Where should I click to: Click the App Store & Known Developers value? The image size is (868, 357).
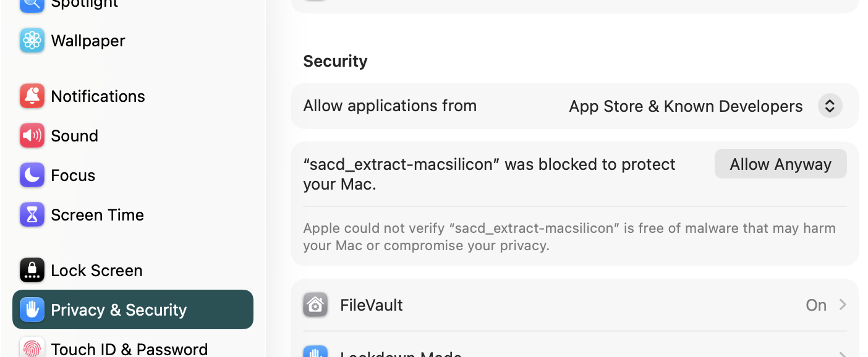click(x=686, y=106)
